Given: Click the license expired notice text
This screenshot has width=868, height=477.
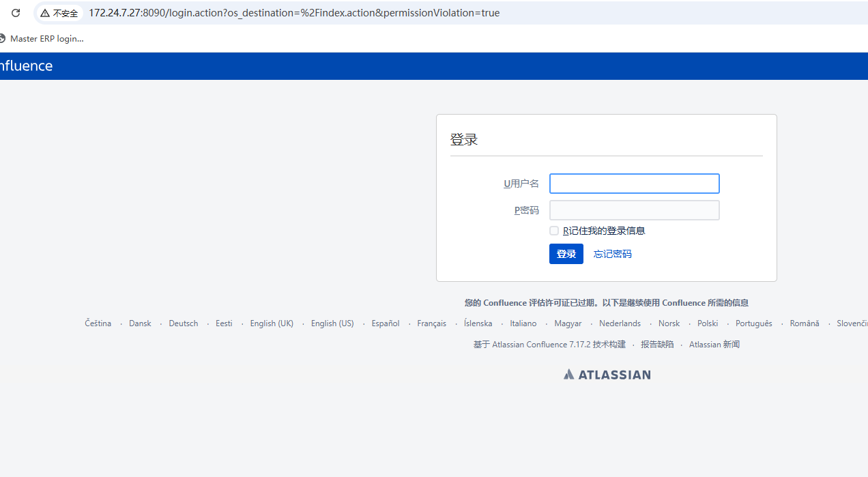Looking at the screenshot, I should coord(607,303).
